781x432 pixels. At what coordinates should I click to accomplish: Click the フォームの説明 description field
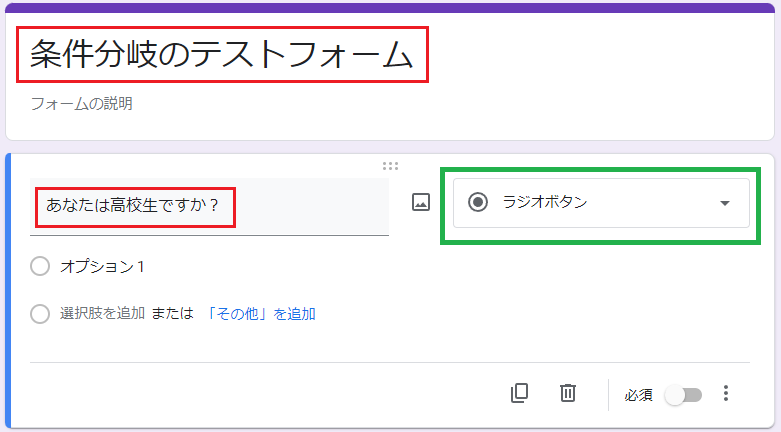click(82, 104)
